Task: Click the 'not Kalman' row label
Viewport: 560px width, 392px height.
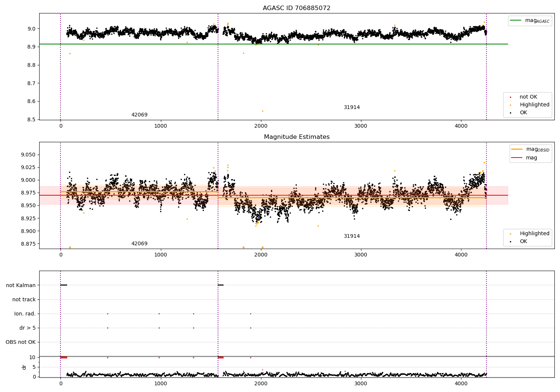Action: (x=21, y=286)
